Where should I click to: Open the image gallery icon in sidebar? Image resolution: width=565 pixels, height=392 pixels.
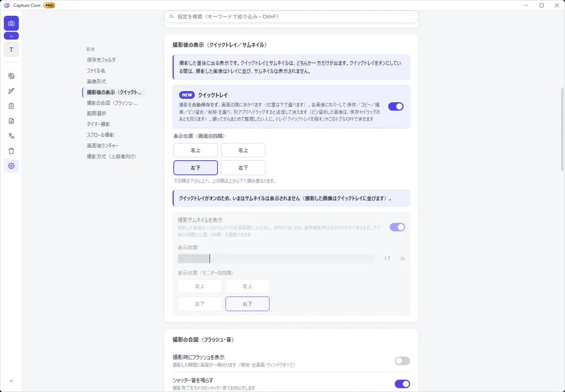(x=11, y=76)
